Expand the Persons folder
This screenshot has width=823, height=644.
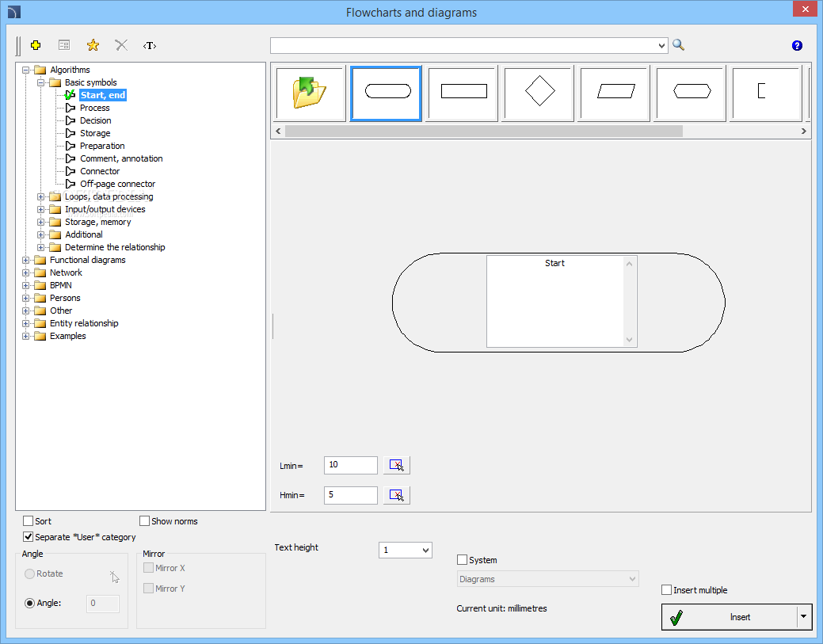[25, 298]
